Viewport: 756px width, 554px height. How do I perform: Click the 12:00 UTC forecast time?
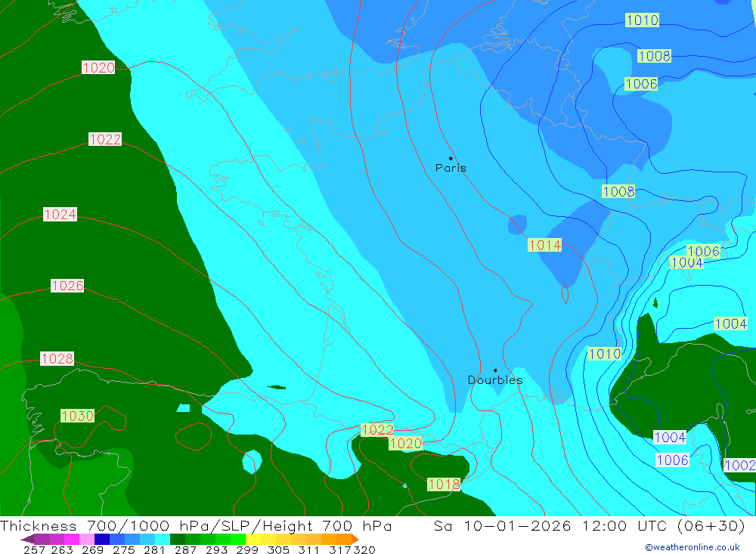pyautogui.click(x=626, y=525)
